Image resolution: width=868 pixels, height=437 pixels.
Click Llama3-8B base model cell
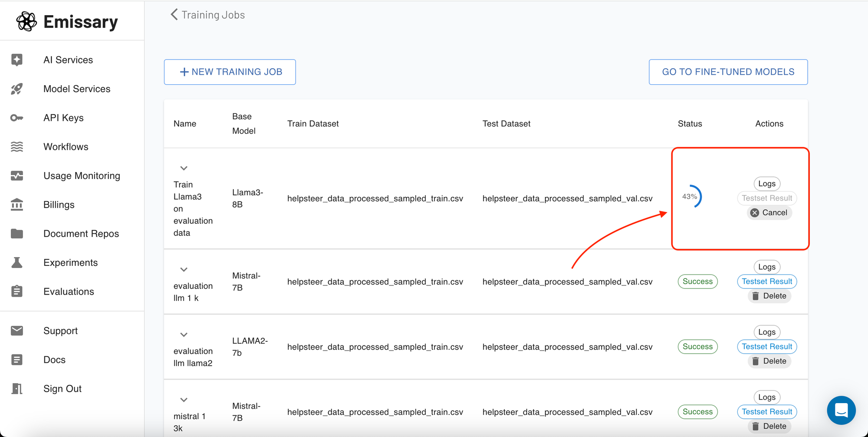[248, 199]
